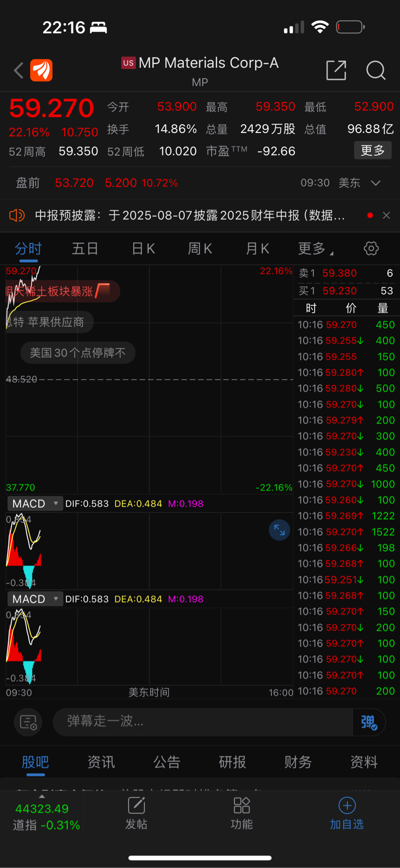Tap the 卖1 59.380 ask row
This screenshot has height=868, width=400.
pyautogui.click(x=346, y=273)
